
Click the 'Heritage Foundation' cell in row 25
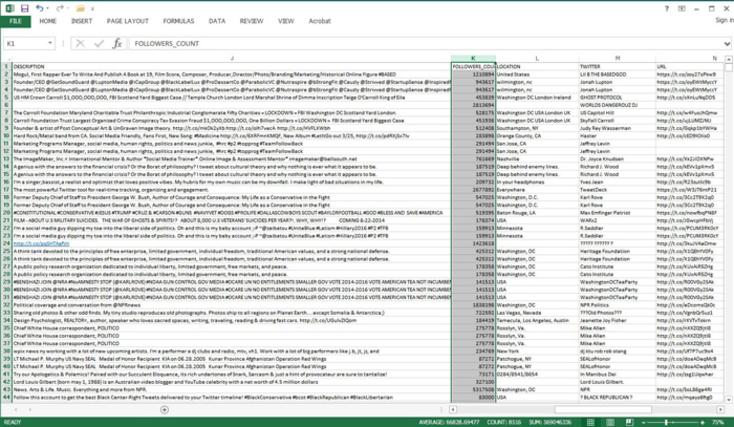pyautogui.click(x=617, y=251)
